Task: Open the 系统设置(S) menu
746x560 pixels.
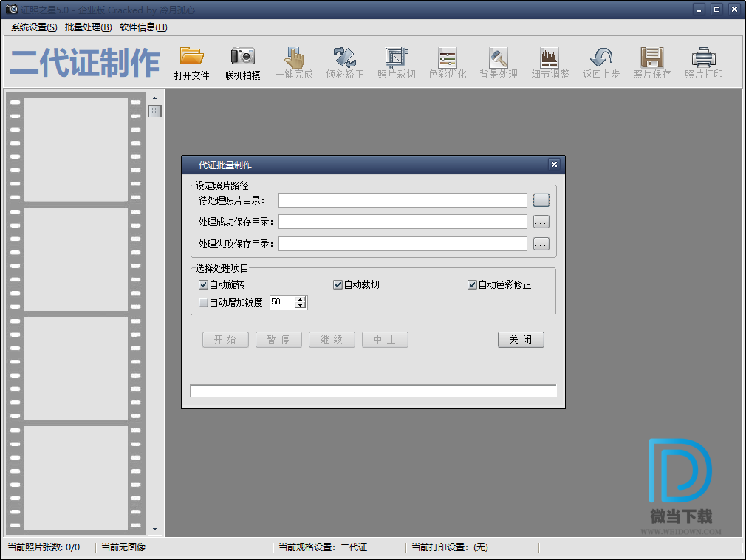Action: click(x=34, y=27)
